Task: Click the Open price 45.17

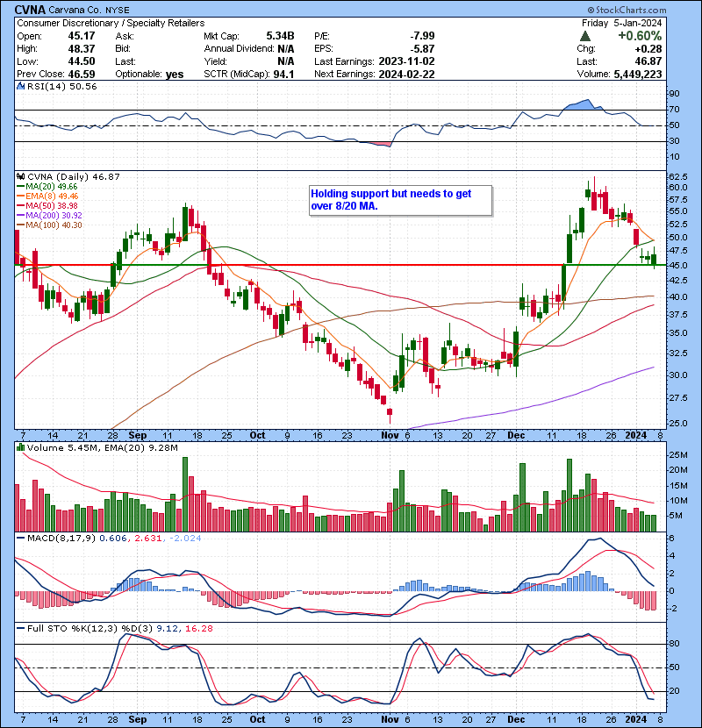Action: tap(82, 36)
